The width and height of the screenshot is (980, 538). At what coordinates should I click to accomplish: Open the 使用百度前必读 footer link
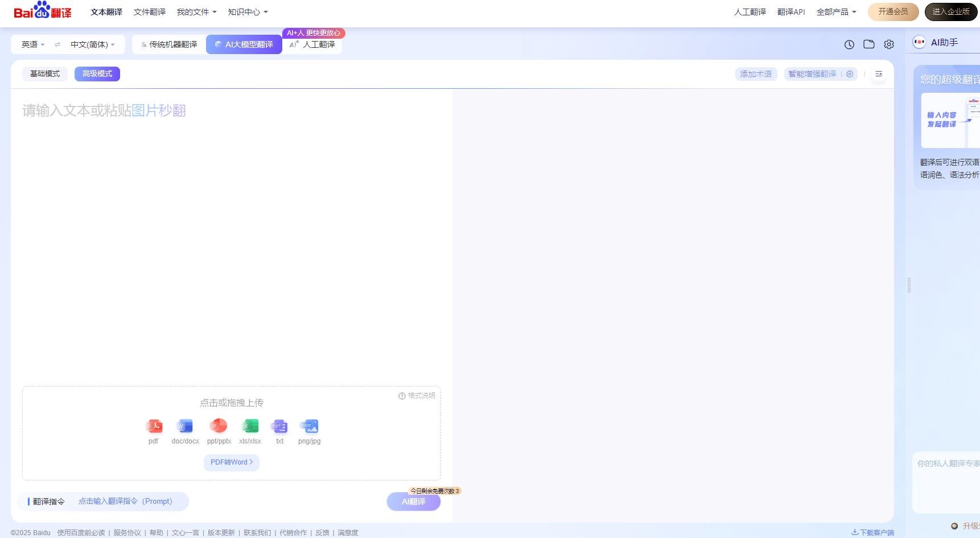tap(81, 533)
